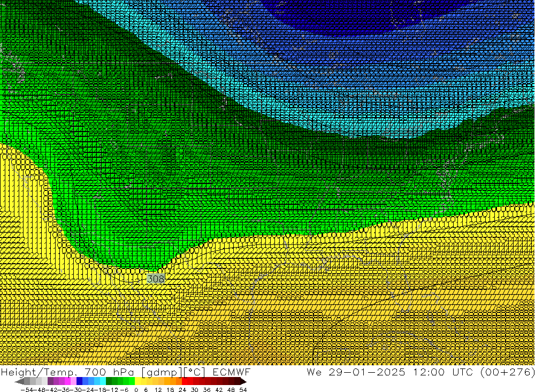Screen dimensions: 535x392
Task: Click the bright red legend swatch above 24
Action: [x=185, y=381]
